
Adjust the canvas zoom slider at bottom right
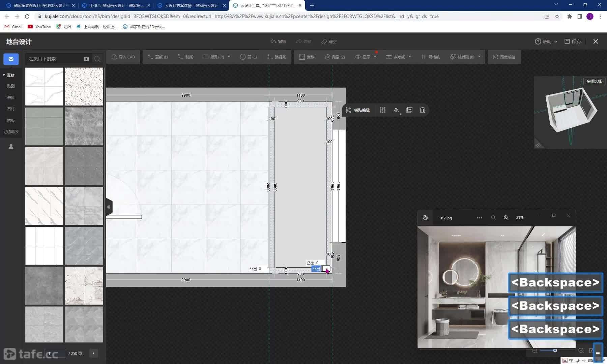(555, 351)
